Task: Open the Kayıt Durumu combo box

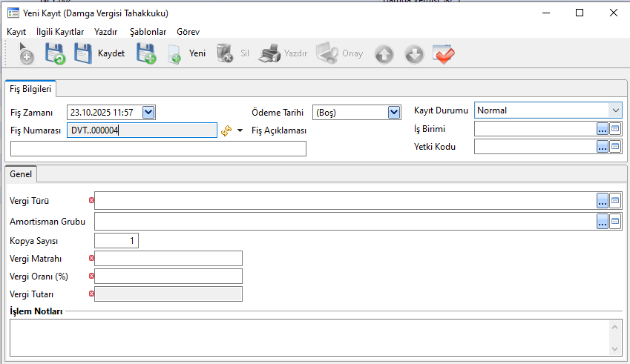Action: coord(615,110)
